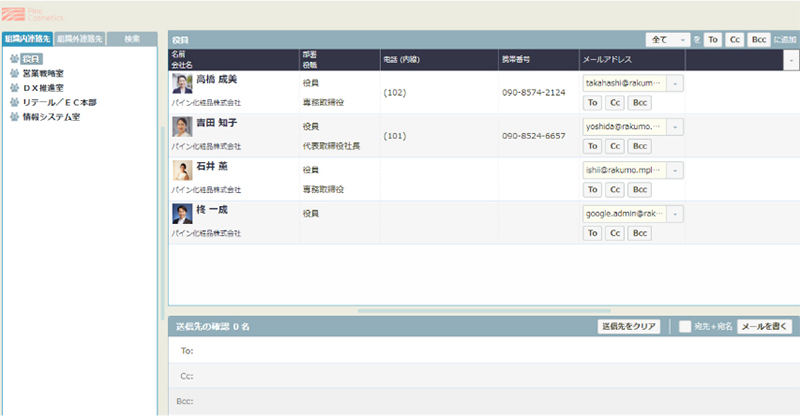
Task: Expand ishii email address dropdown arrow
Action: (675, 170)
